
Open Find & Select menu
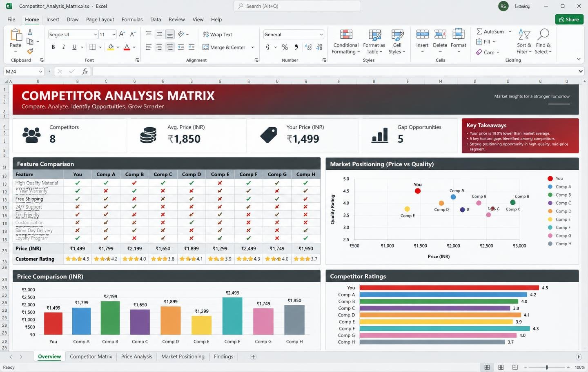point(543,41)
